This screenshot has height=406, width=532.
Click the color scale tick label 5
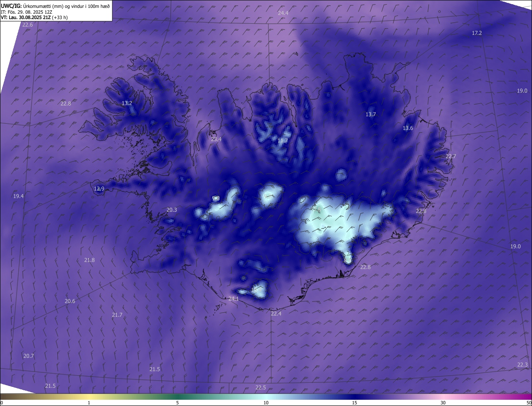click(x=177, y=403)
